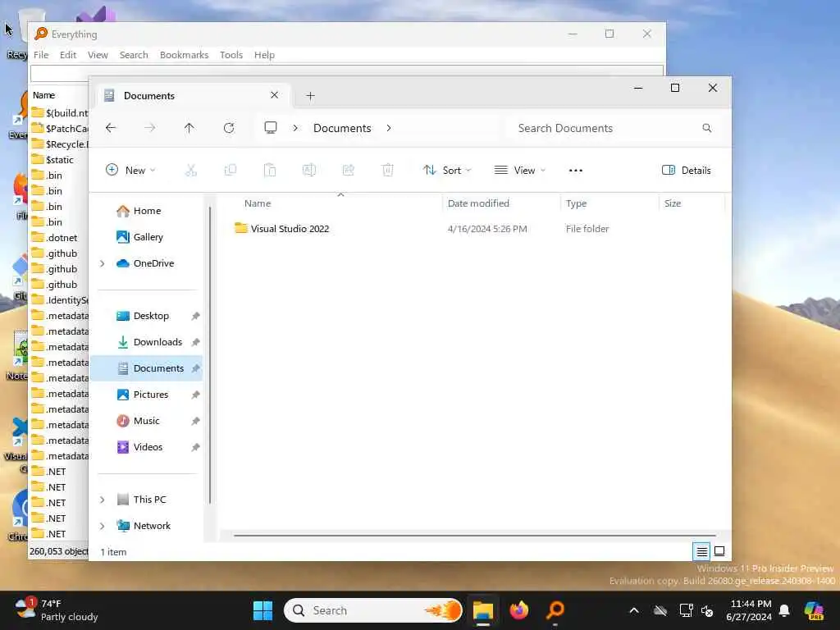Screen dimensions: 840x630
Task: Open the New item dropdown
Action: tap(130, 171)
